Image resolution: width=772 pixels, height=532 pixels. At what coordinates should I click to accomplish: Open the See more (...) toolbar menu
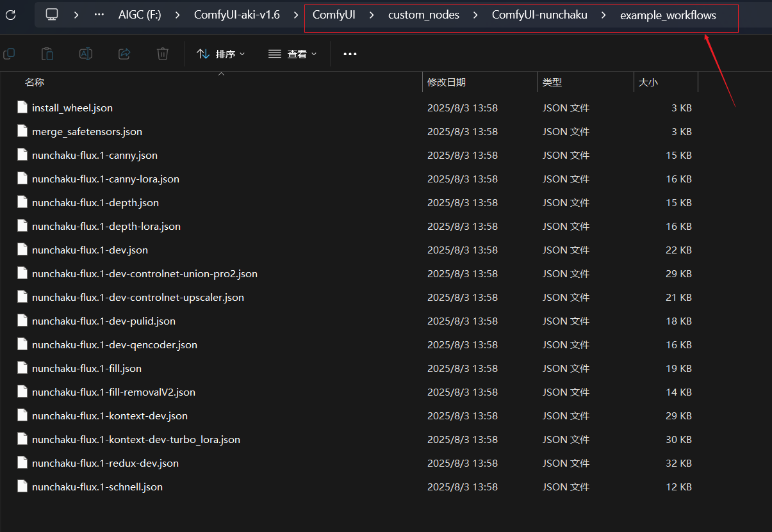350,54
